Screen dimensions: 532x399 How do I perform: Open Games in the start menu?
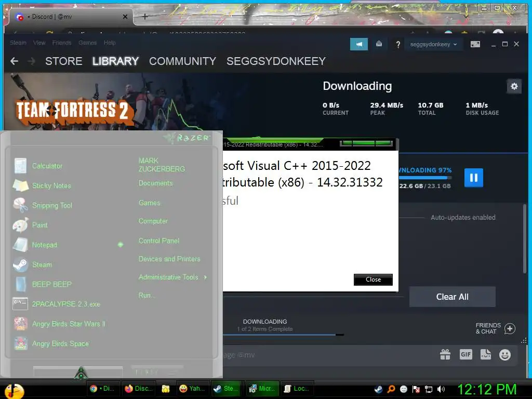[149, 203]
